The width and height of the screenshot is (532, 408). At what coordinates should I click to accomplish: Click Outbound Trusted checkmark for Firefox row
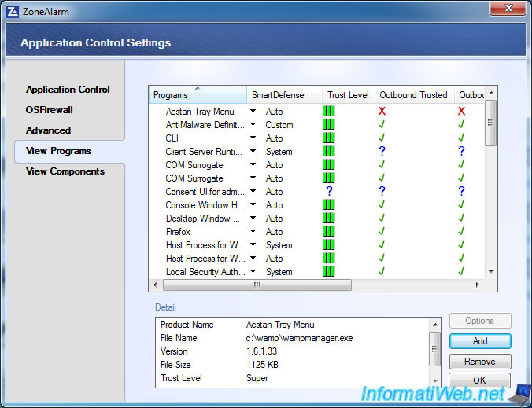[382, 231]
